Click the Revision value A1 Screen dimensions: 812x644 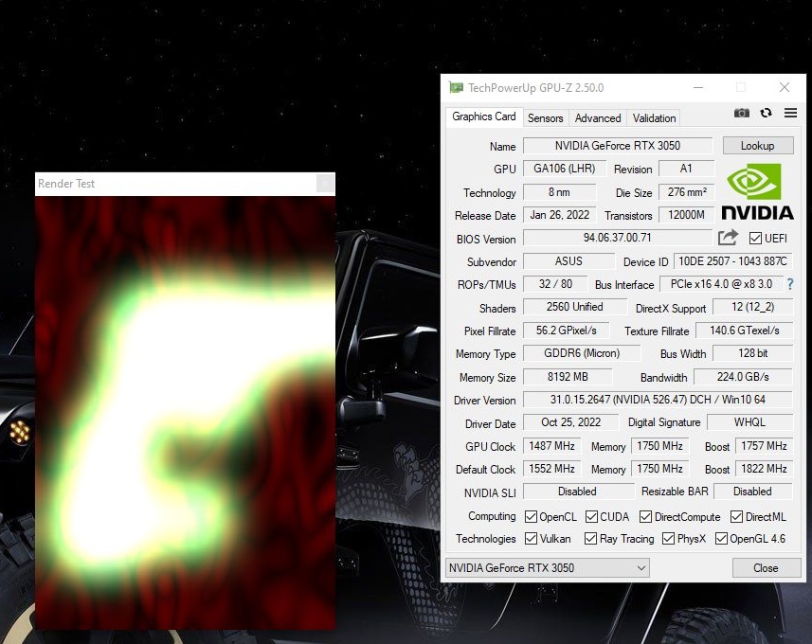click(x=686, y=169)
